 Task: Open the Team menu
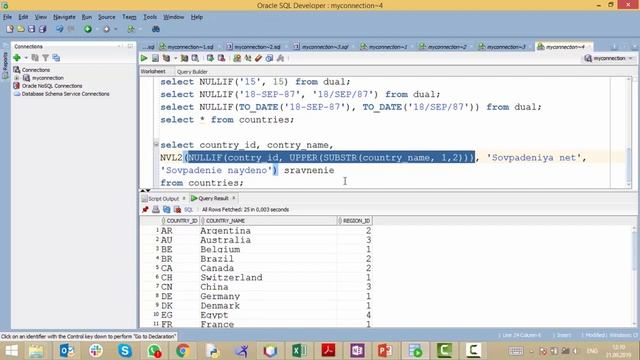coord(129,17)
